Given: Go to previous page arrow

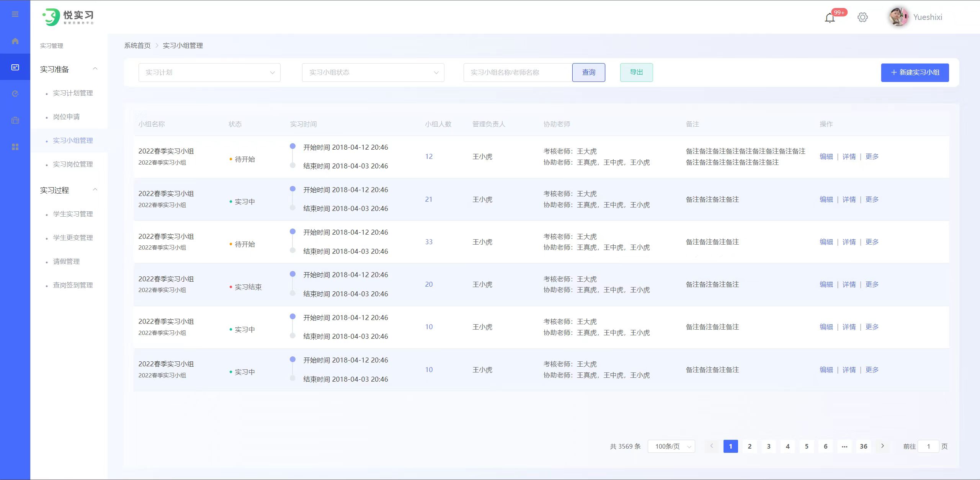Looking at the screenshot, I should 712,446.
